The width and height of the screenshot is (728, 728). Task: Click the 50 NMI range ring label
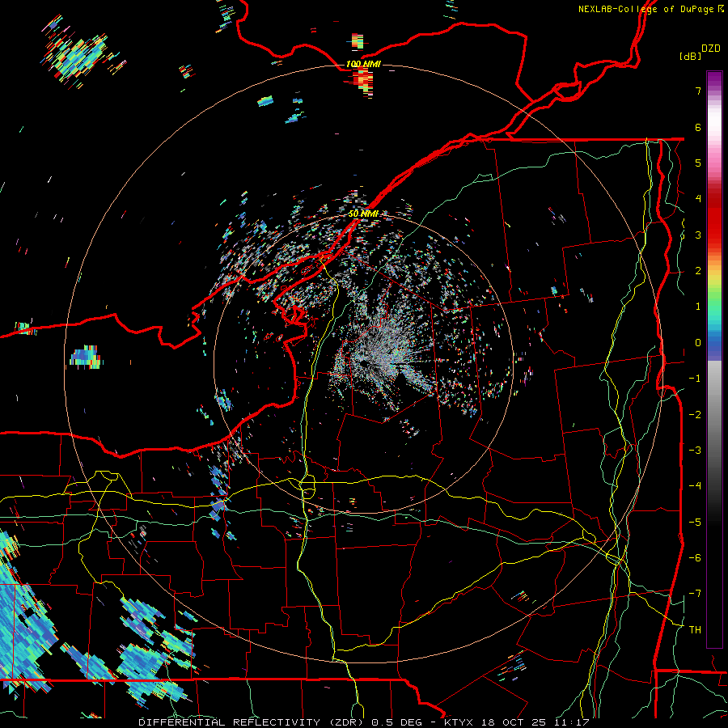coord(363,214)
